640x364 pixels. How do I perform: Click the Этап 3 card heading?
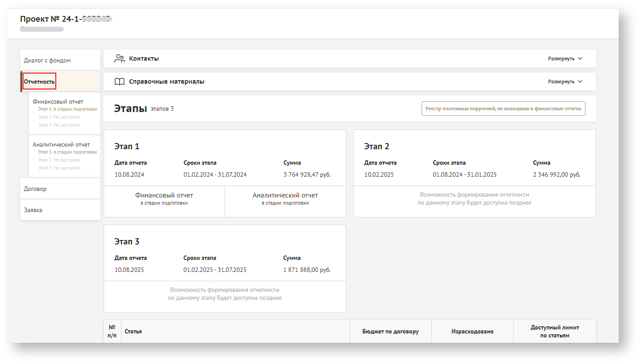click(x=127, y=242)
